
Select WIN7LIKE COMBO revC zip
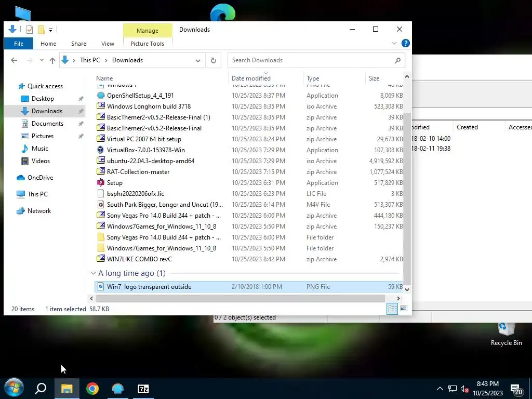coord(249,259)
